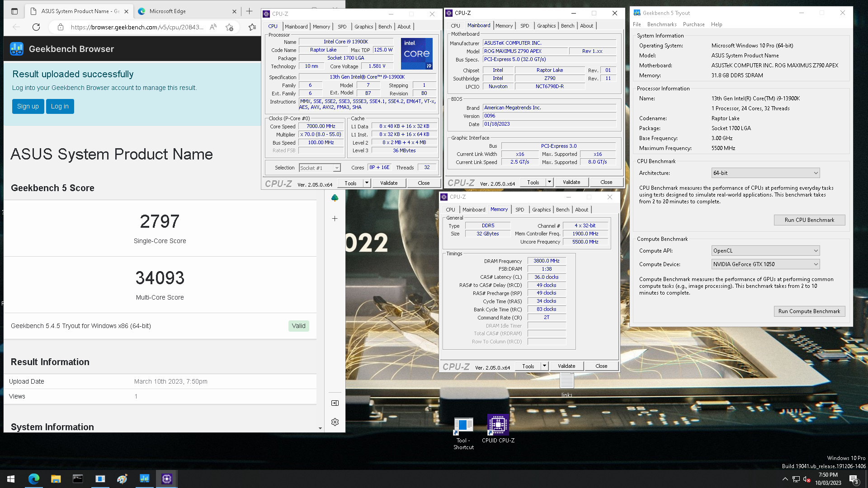The height and width of the screenshot is (488, 868).
Task: Open File Explorer from the taskbar
Action: click(x=56, y=479)
